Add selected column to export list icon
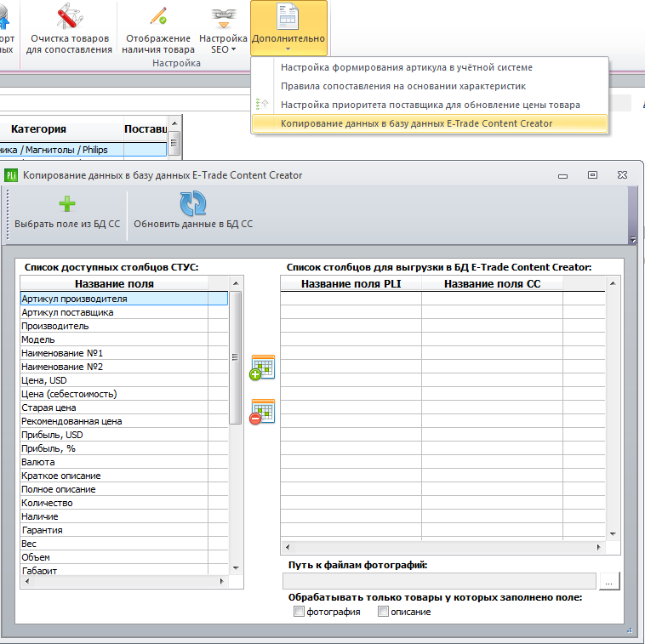 pyautogui.click(x=262, y=368)
